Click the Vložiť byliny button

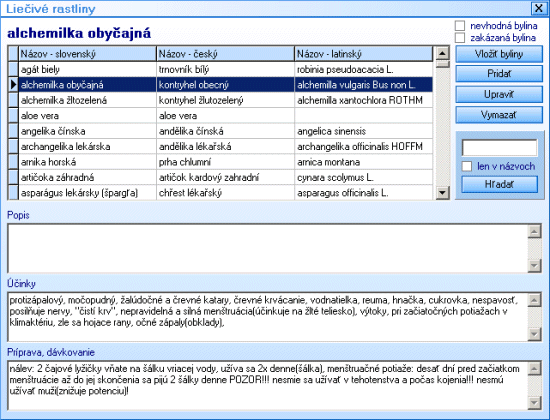[x=499, y=54]
